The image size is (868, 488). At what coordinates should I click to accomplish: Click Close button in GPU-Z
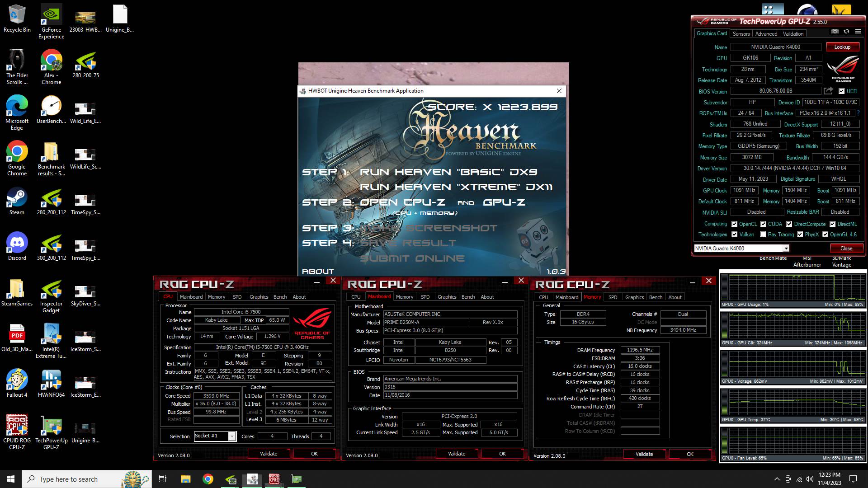(x=846, y=249)
